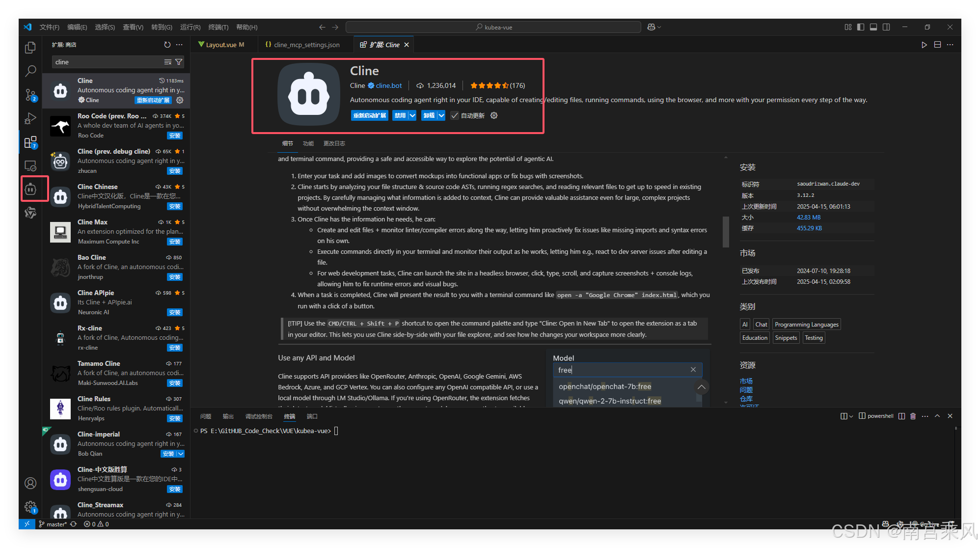The width and height of the screenshot is (980, 548).
Task: Click the refresh icon in extensions header
Action: click(167, 45)
